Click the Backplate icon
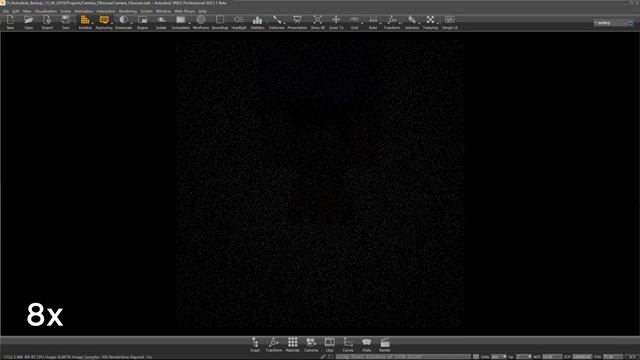Viewport: 640px width, 360px height. (180, 22)
